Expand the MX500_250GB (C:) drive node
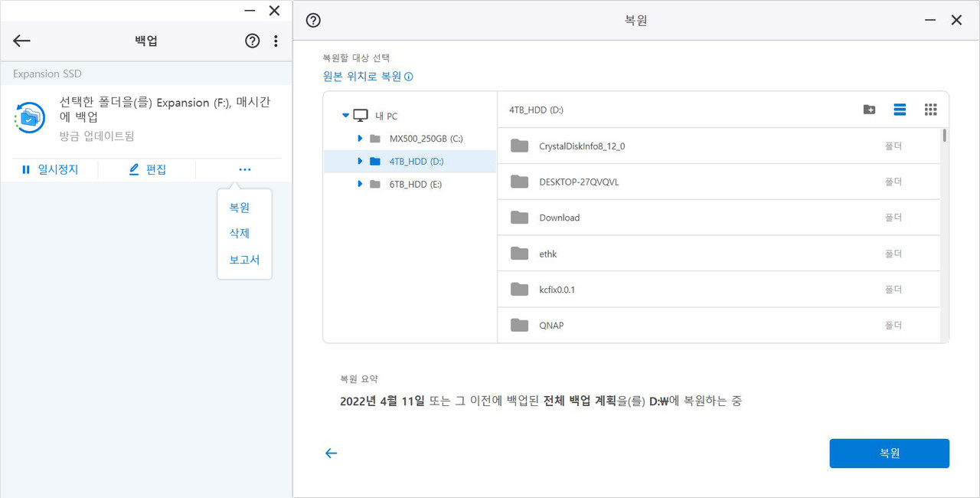 361,139
